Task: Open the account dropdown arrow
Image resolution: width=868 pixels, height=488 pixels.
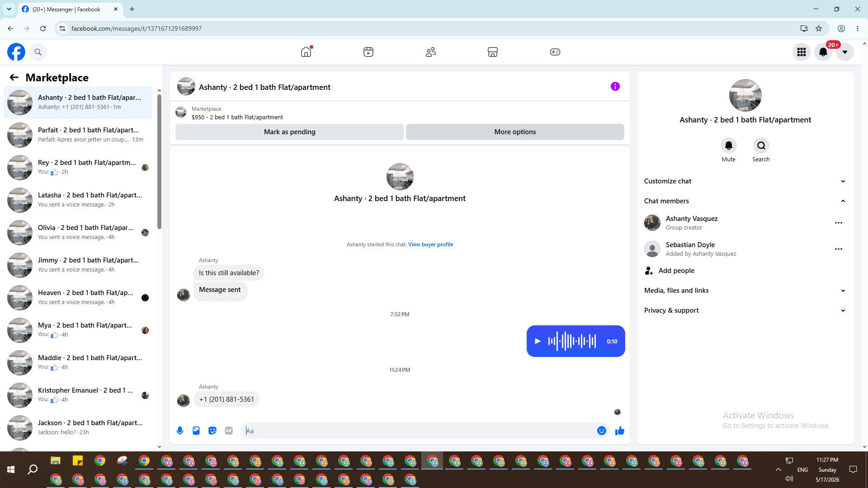Action: tap(845, 52)
